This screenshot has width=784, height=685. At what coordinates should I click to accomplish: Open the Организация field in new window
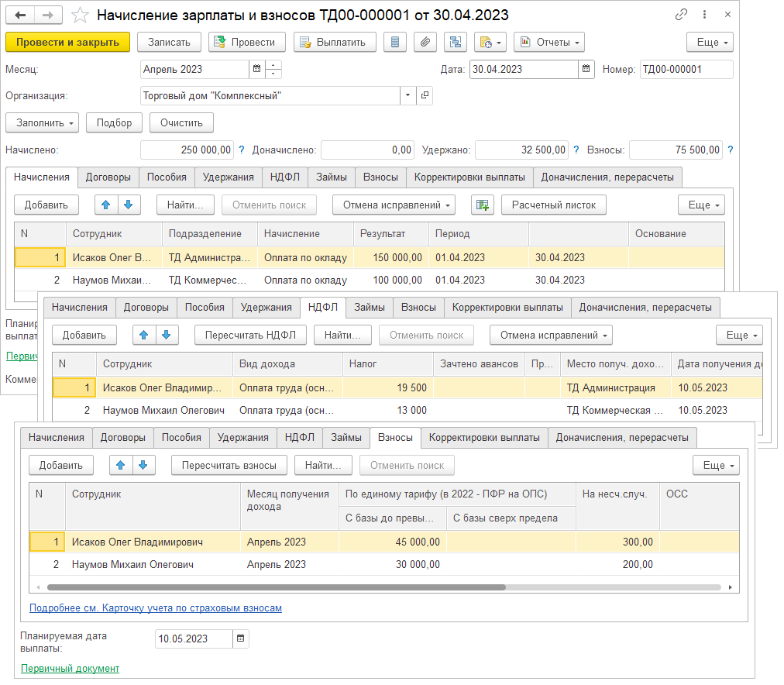pyautogui.click(x=425, y=96)
